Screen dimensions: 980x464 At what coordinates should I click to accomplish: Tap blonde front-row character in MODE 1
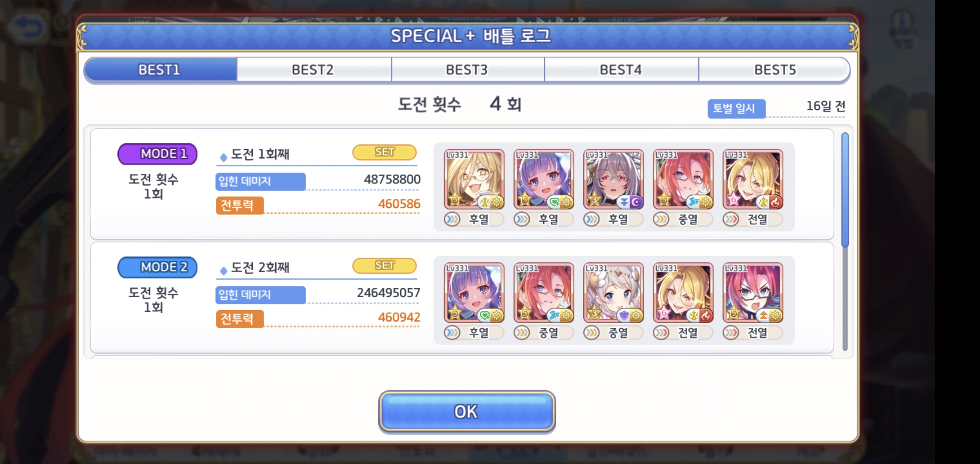point(752,179)
